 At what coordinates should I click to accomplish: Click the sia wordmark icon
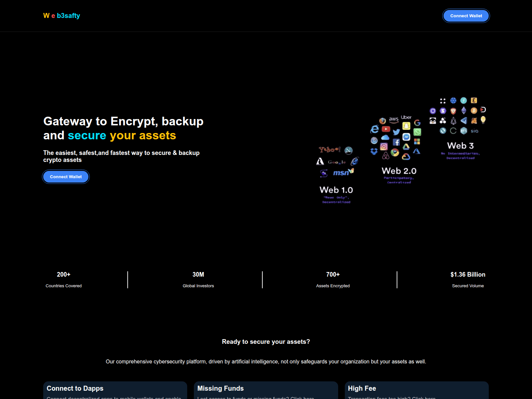474,131
